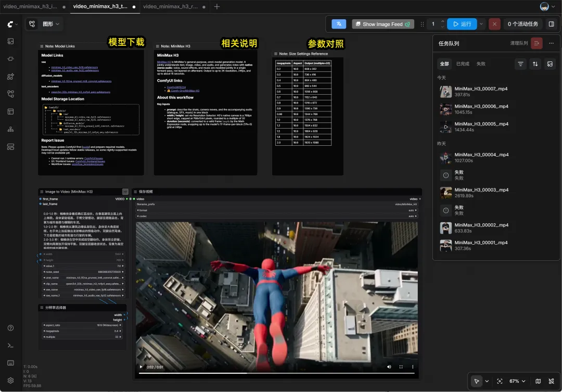This screenshot has width=562, height=392.
Task: Switch to the 已完成 filter tab
Action: pyautogui.click(x=463, y=64)
